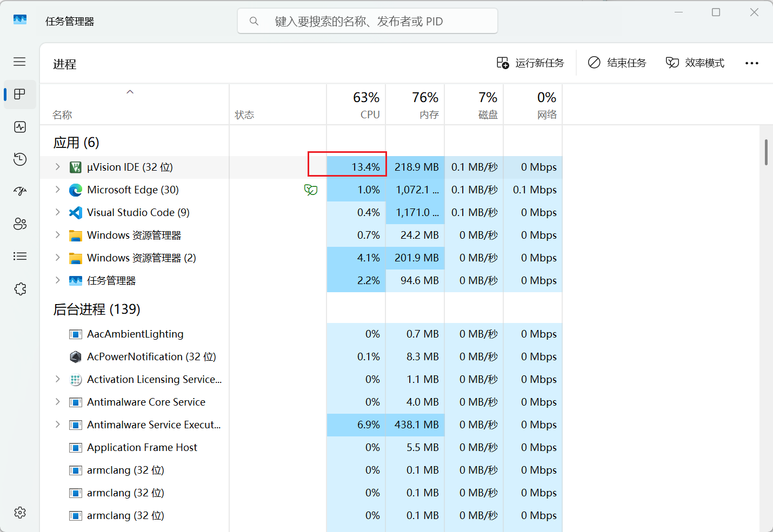Expand the Microsoft Edge (30) group

57,190
